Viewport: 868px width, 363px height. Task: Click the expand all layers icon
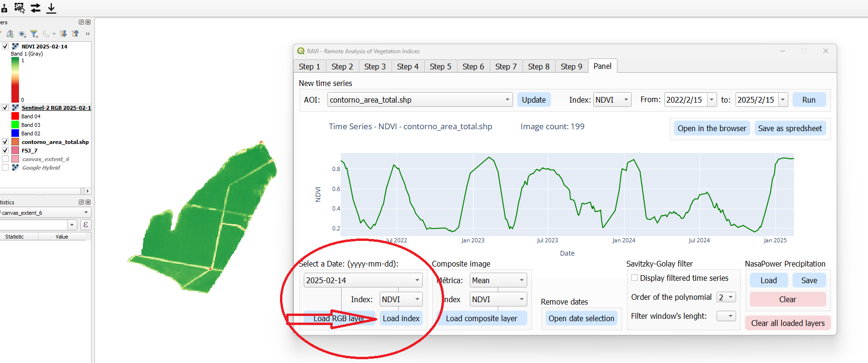click(63, 34)
